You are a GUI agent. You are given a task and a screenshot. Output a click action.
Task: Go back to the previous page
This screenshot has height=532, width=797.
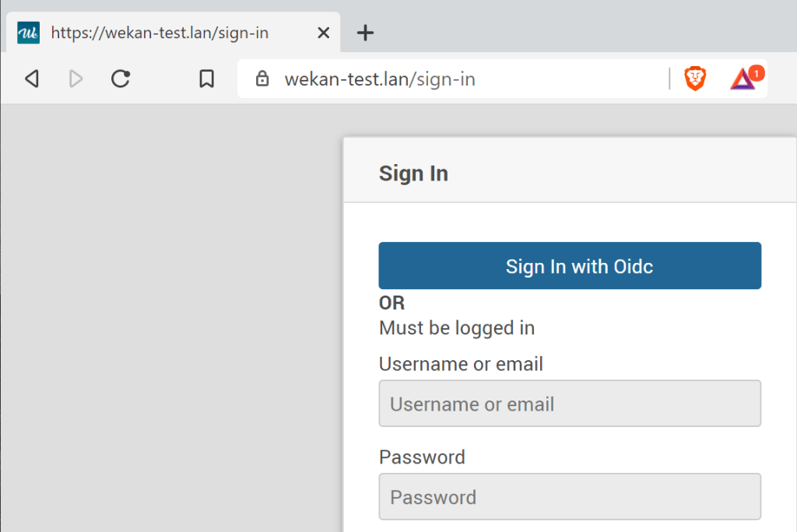(32, 79)
